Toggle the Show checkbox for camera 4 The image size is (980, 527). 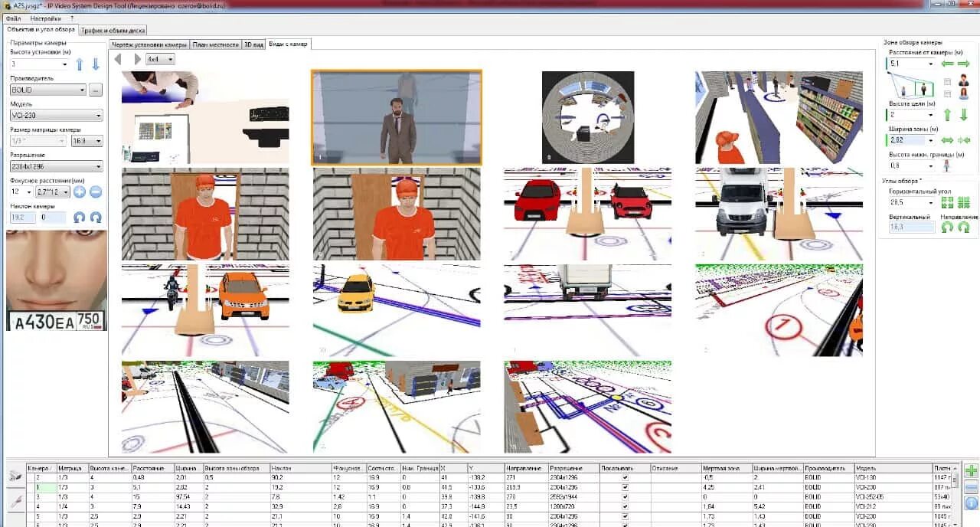(x=625, y=506)
